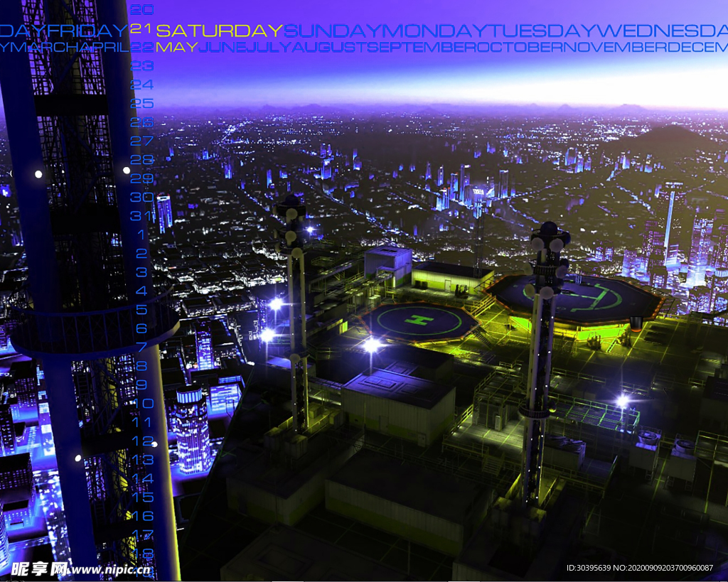Click the highlighted date number 21

tap(141, 28)
